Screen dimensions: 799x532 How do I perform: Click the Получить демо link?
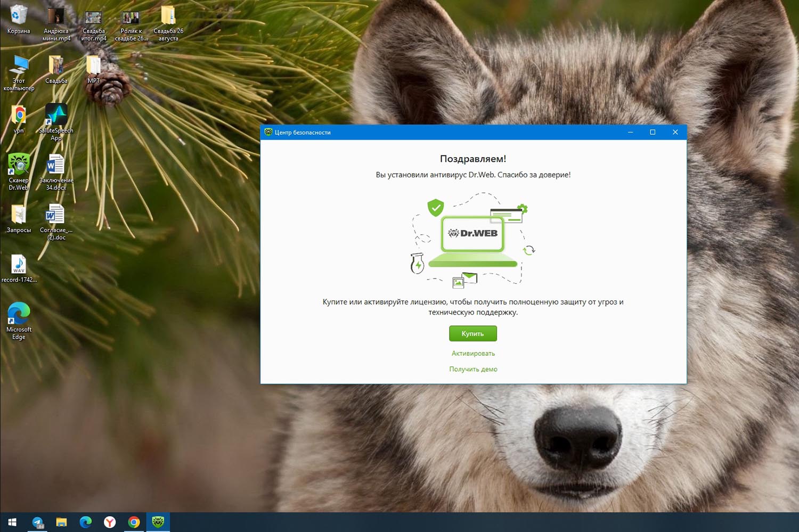[473, 369]
